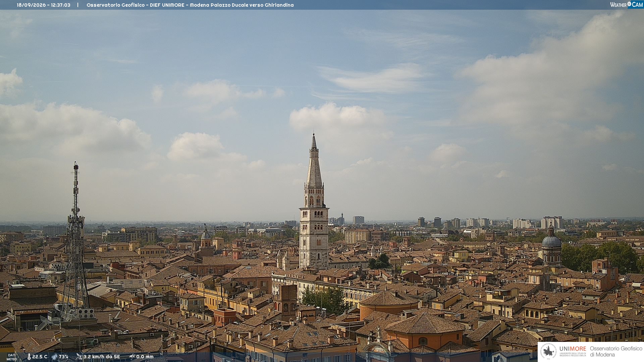Click the 73% humidity value
This screenshot has height=362, width=644.
(63, 357)
